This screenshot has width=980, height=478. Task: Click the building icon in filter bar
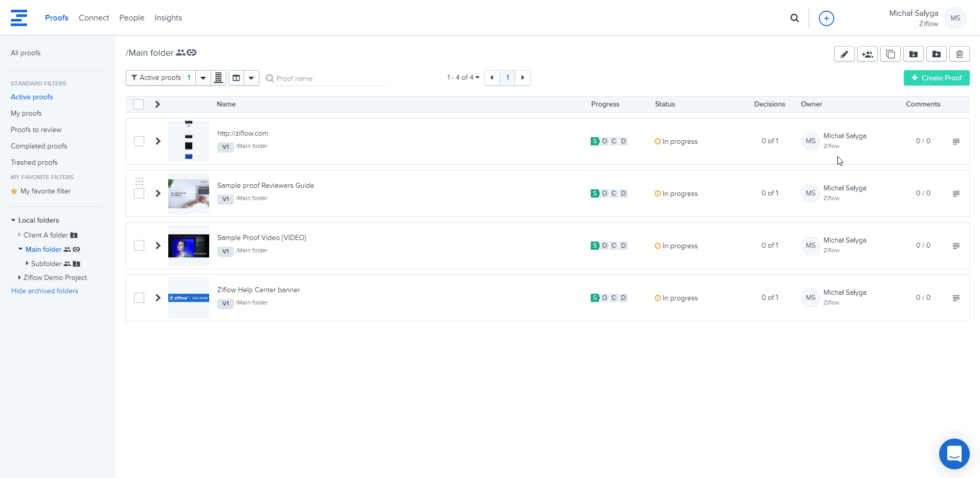point(218,78)
